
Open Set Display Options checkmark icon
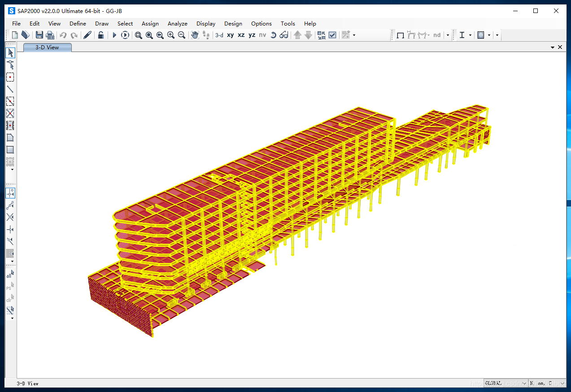click(x=332, y=35)
